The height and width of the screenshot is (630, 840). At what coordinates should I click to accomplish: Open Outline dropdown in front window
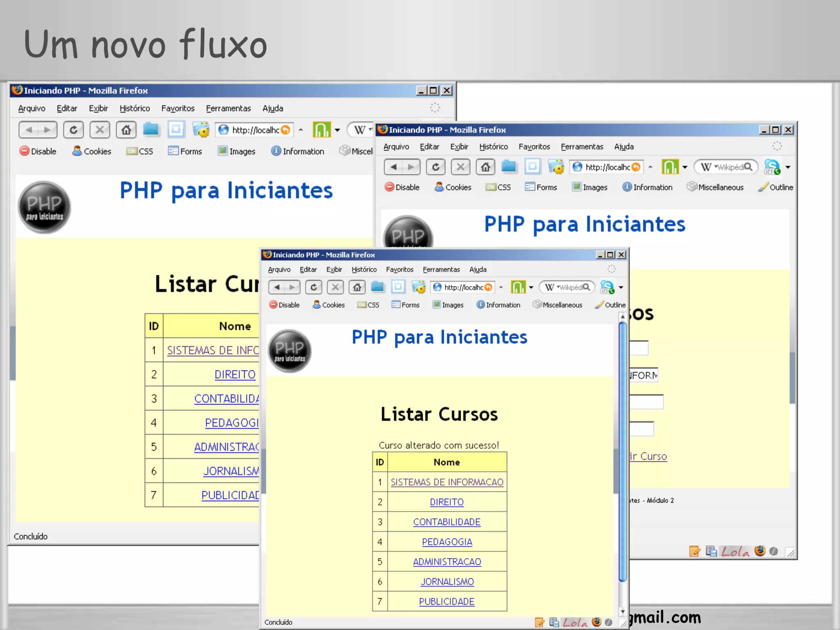(x=610, y=305)
